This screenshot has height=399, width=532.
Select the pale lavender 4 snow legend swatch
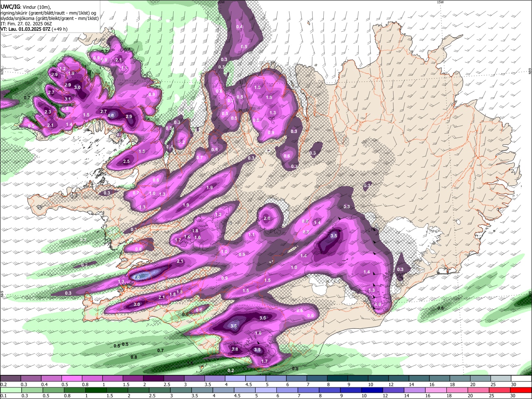click(x=234, y=379)
